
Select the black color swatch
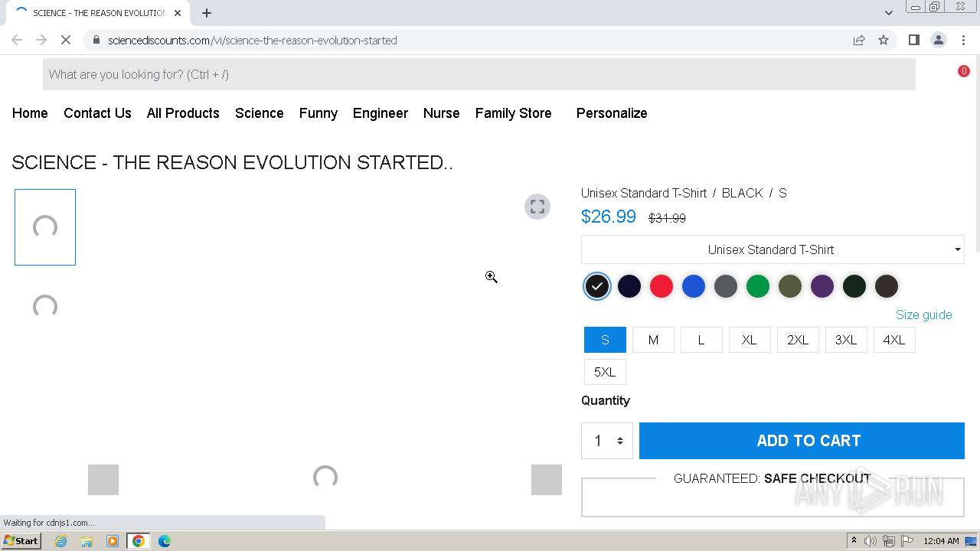[597, 286]
